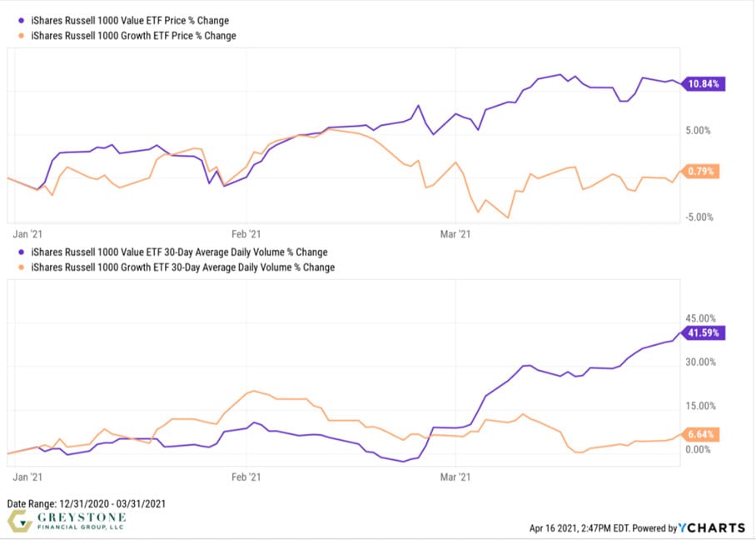756x540 pixels.
Task: Click the Greystone hexagon logo icon
Action: click(x=19, y=522)
